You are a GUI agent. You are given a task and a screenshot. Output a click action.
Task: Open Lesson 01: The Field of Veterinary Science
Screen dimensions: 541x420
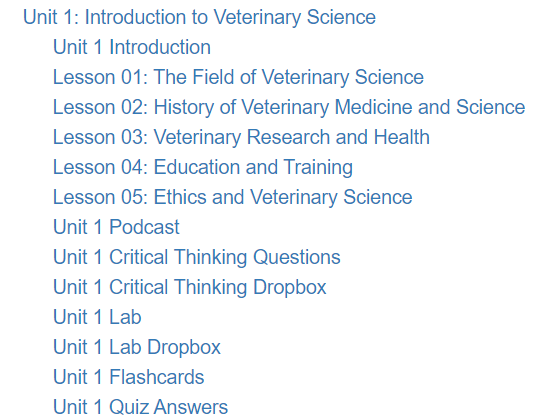click(x=238, y=77)
